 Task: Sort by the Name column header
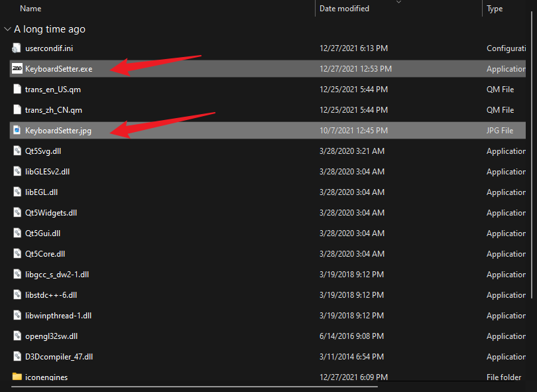[x=30, y=9]
